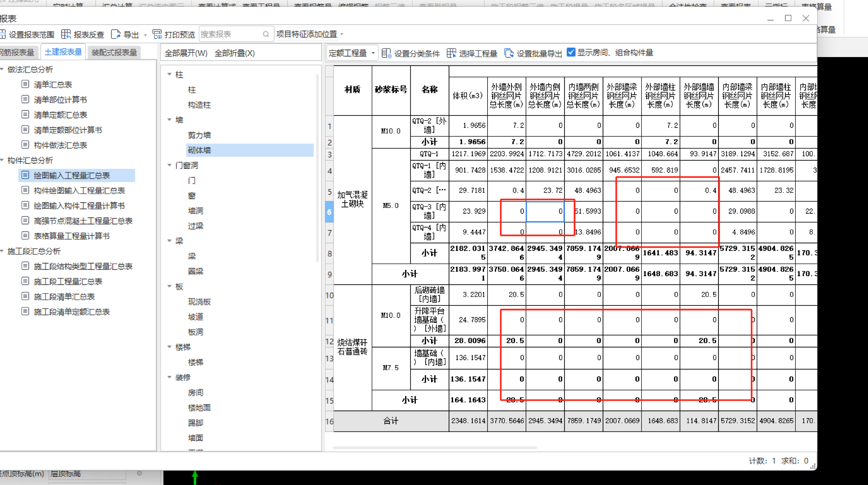Screen dimensions: 868x485
Task: Click the 导出 export icon
Action: (116, 35)
